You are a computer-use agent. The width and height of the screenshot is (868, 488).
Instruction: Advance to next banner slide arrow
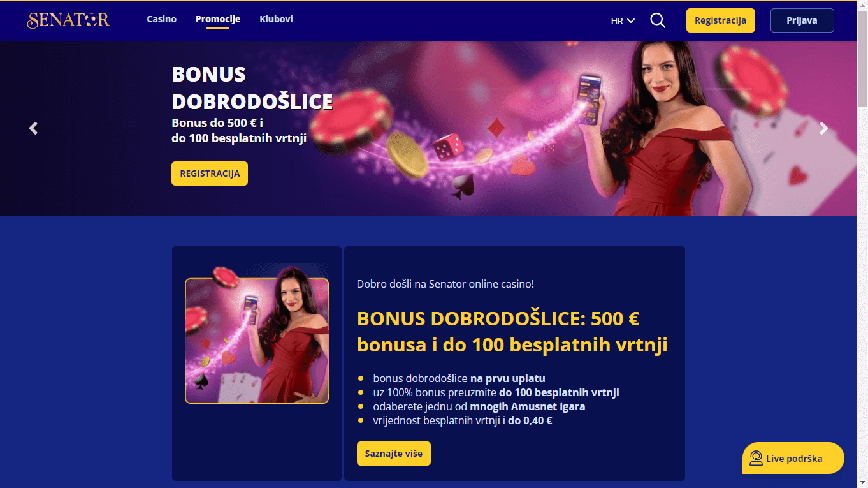coord(824,128)
